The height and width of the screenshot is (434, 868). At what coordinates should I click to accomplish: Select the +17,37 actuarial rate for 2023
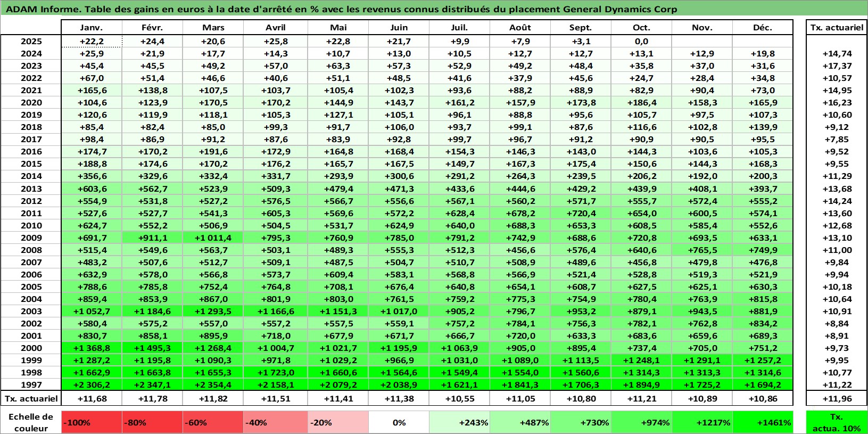pyautogui.click(x=837, y=65)
